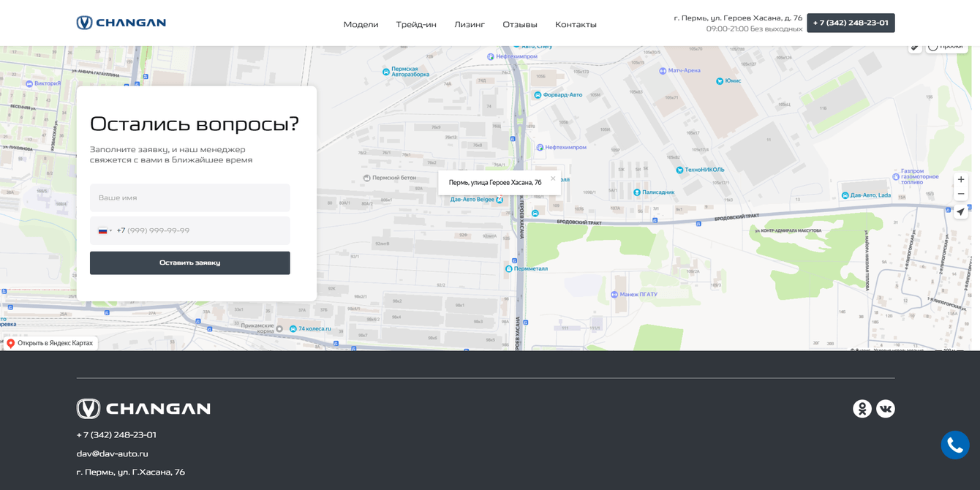Viewport: 980px width, 490px height.
Task: Go to the Лизинг section
Action: click(x=470, y=24)
